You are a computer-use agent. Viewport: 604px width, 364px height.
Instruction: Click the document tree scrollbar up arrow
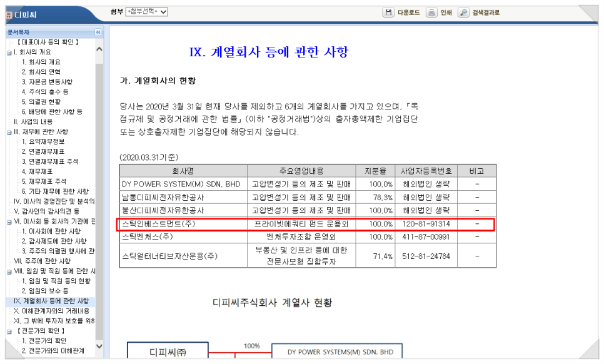99,49
